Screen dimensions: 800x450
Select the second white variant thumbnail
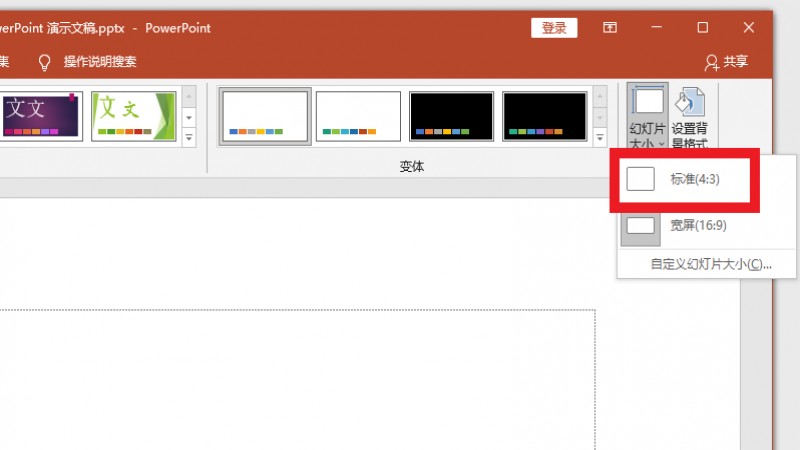click(358, 116)
